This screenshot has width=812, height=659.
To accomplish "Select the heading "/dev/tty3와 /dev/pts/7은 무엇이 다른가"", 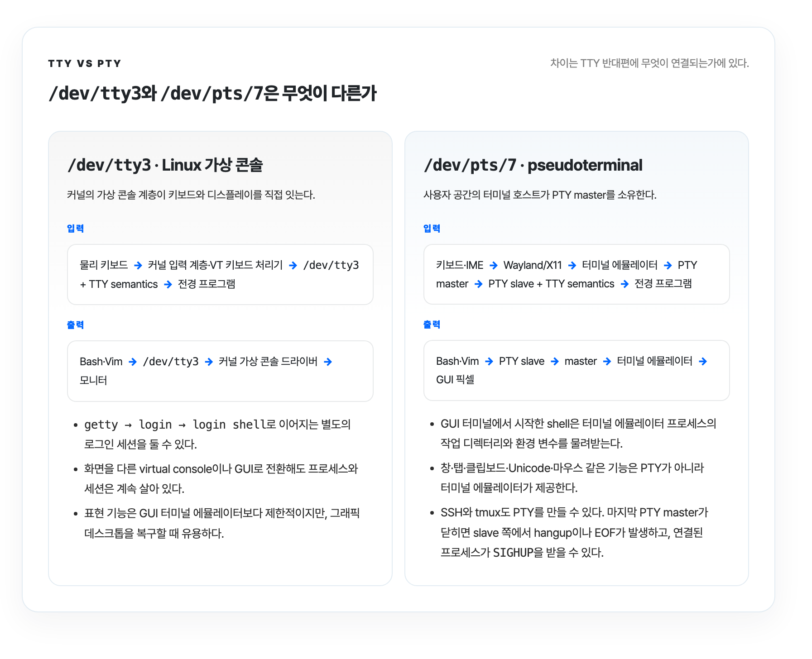I will (212, 93).
